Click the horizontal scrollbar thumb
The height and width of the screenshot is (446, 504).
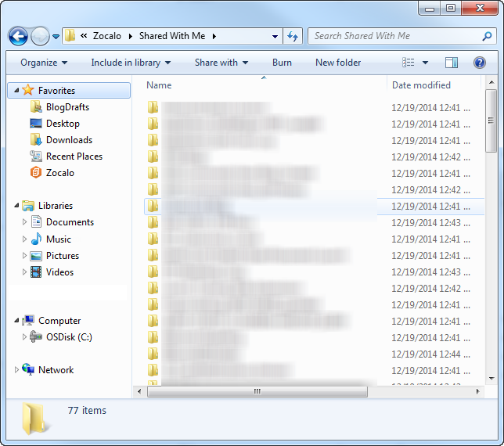click(256, 391)
